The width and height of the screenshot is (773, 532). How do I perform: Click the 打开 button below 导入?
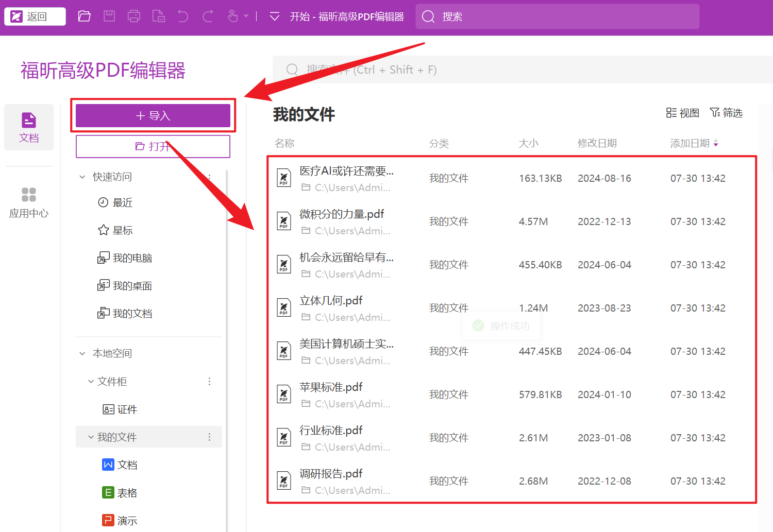(153, 146)
